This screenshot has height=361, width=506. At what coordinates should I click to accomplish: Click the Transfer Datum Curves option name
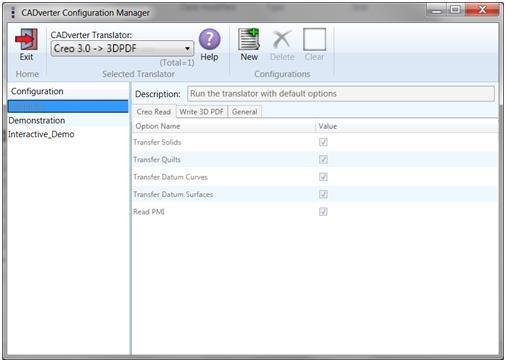click(x=170, y=177)
